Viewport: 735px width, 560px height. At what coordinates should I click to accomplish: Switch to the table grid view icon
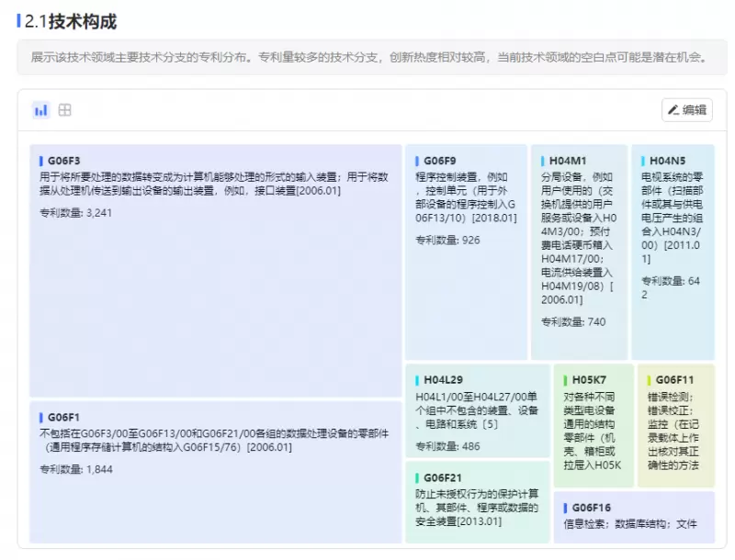(65, 110)
